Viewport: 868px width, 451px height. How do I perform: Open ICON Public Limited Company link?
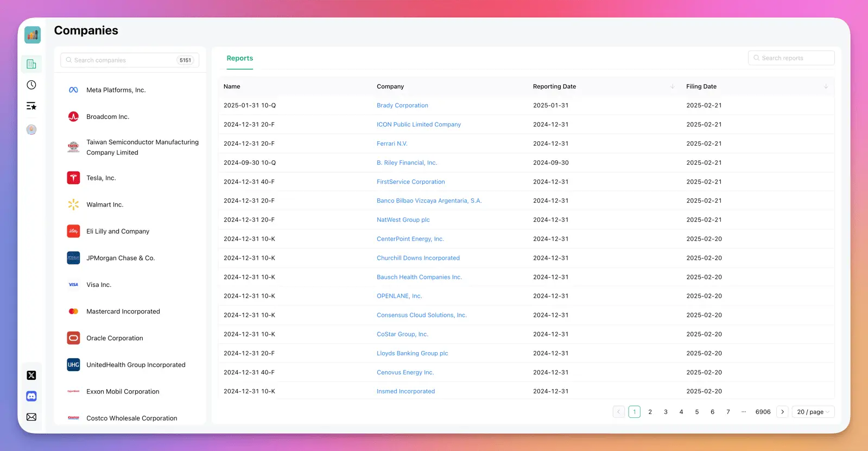point(419,124)
